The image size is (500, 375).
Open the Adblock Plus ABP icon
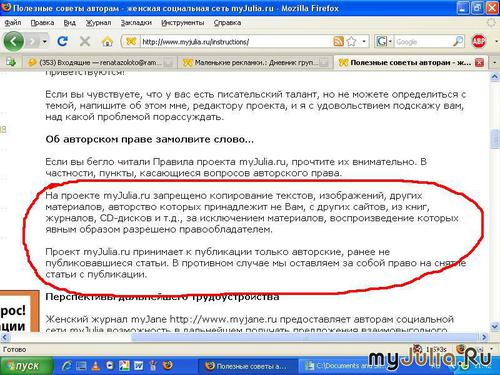[478, 42]
